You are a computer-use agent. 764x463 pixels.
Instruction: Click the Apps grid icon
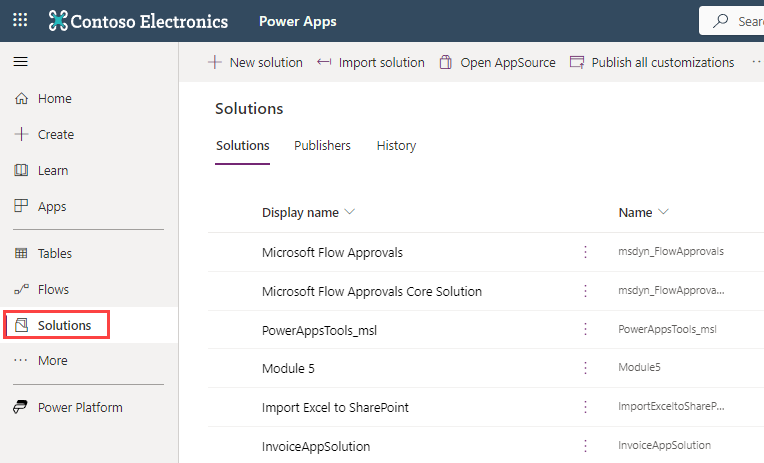pos(21,206)
